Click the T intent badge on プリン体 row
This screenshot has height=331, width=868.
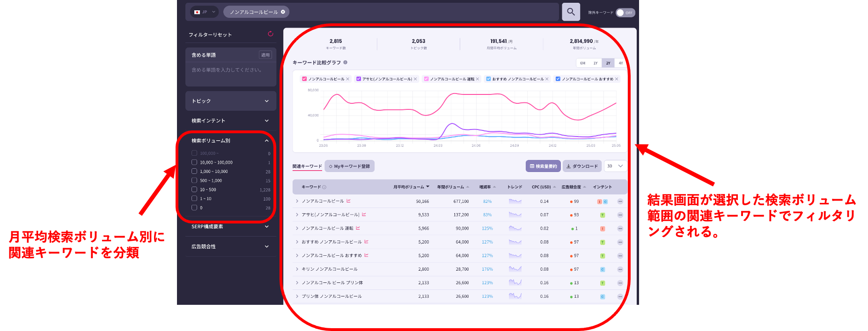(603, 283)
